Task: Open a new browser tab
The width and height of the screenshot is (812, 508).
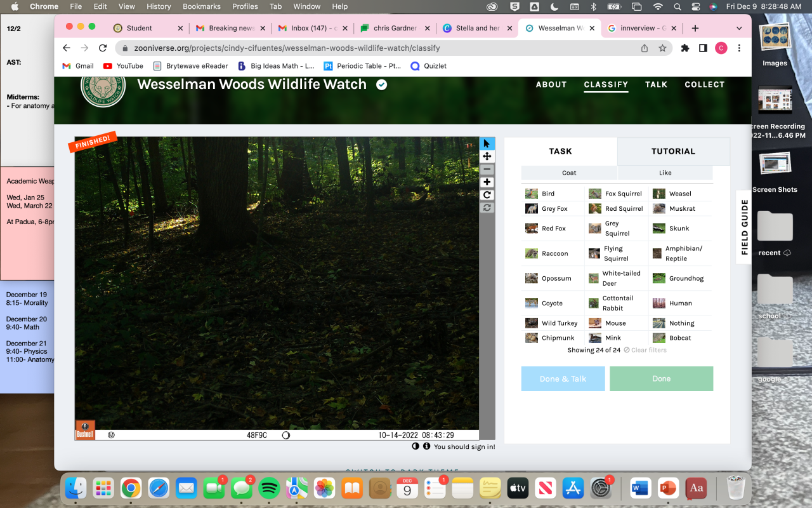Action: click(x=695, y=28)
